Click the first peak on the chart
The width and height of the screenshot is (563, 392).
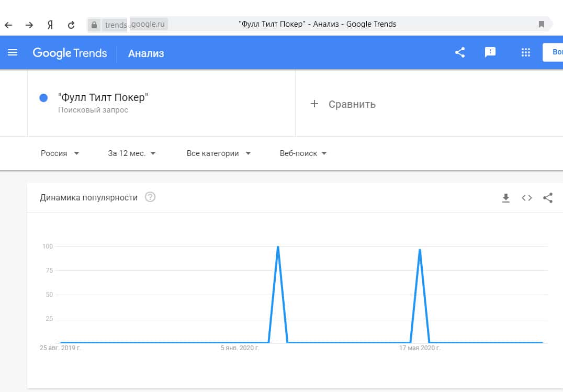coord(278,247)
